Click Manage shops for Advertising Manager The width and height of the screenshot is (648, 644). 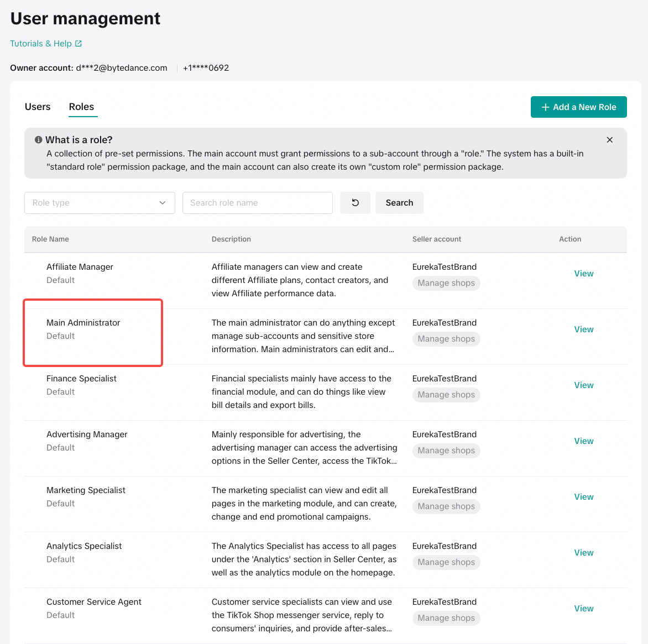(x=446, y=451)
